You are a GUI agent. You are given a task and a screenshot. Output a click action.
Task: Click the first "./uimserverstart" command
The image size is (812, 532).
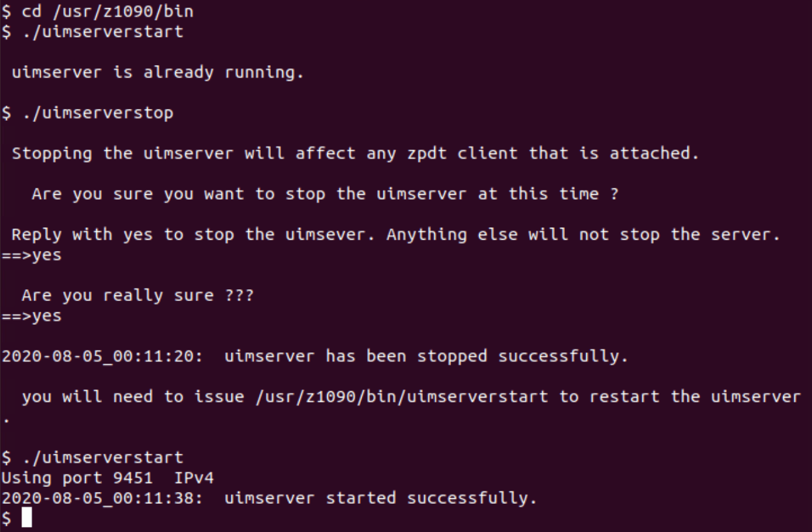[103, 31]
